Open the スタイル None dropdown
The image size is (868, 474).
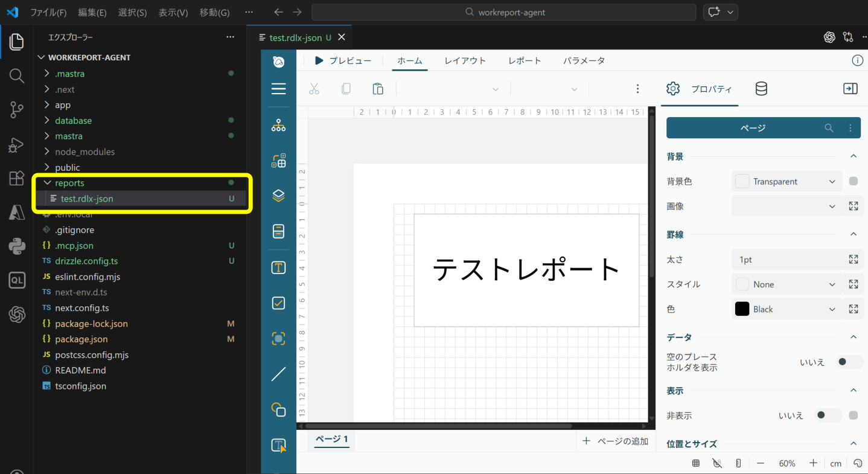pyautogui.click(x=787, y=284)
